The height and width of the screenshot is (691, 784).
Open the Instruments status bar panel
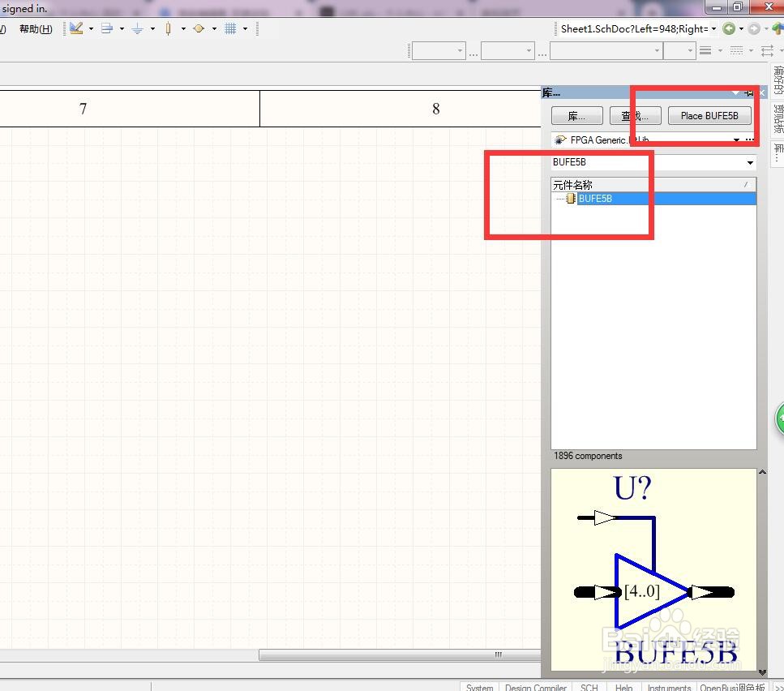point(669,687)
